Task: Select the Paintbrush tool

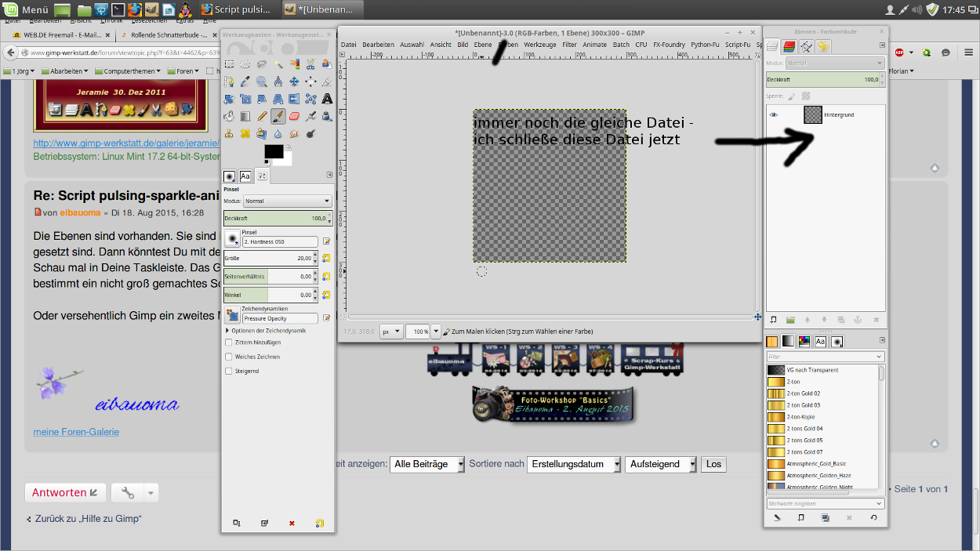Action: pos(278,116)
